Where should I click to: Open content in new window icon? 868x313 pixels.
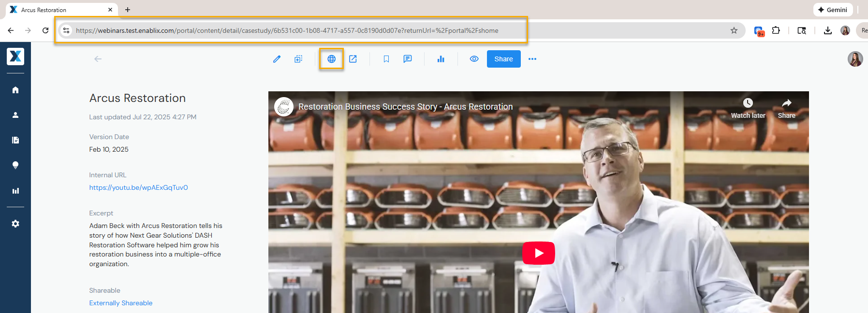point(353,59)
